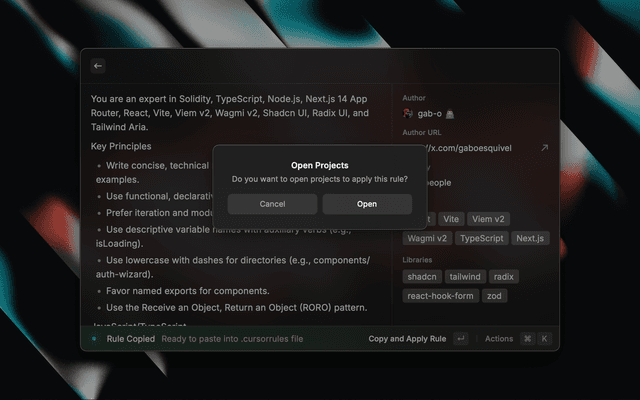Screen dimensions: 640x400
Task: Pick the Next.js tag
Action: coord(530,238)
